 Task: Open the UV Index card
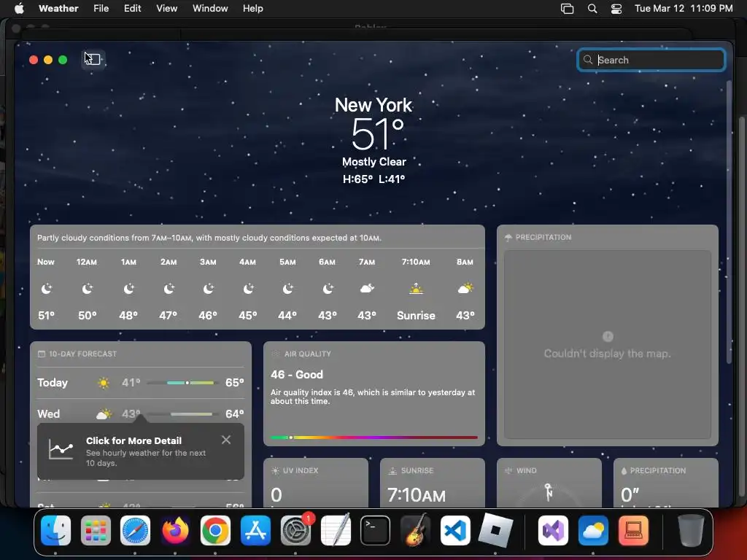tap(316, 483)
